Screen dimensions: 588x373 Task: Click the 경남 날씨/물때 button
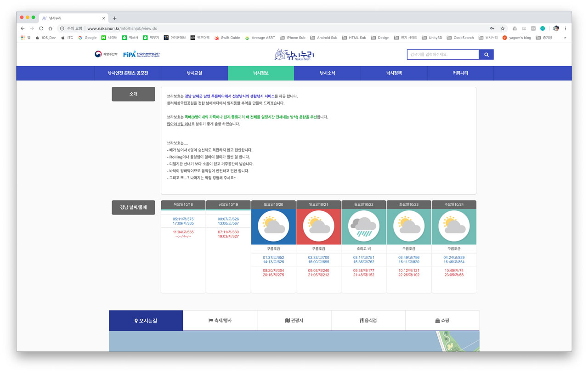[x=133, y=208]
